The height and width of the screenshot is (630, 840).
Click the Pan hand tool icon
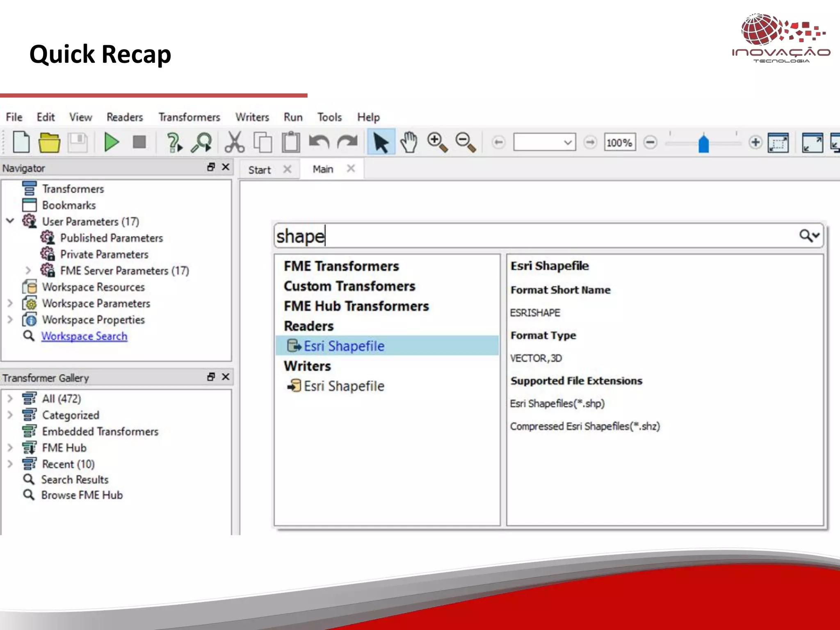coord(409,143)
